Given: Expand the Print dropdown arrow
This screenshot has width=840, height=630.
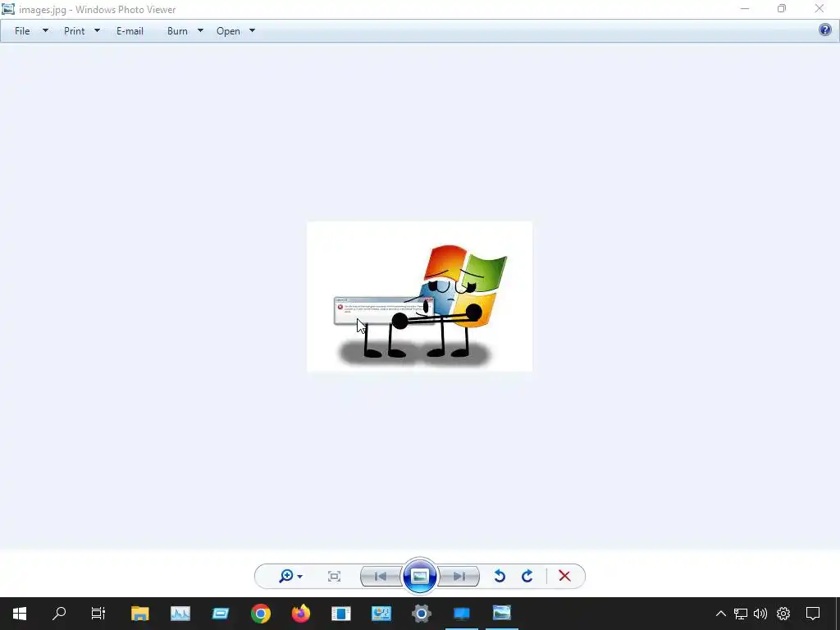Looking at the screenshot, I should pos(97,30).
